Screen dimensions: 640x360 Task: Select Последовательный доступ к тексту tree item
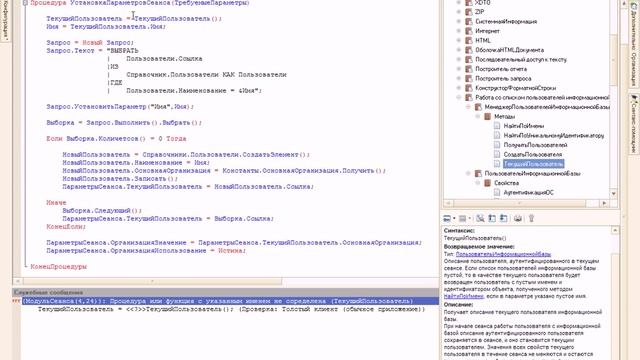(521, 60)
